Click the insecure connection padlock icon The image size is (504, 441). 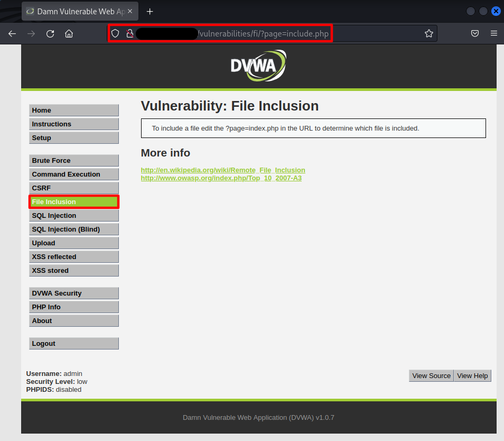pyautogui.click(x=129, y=34)
